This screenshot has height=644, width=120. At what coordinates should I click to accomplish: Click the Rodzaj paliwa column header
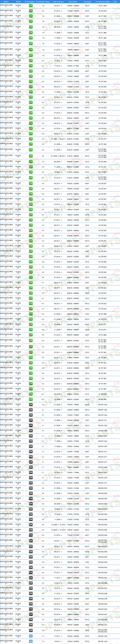coord(30,2)
